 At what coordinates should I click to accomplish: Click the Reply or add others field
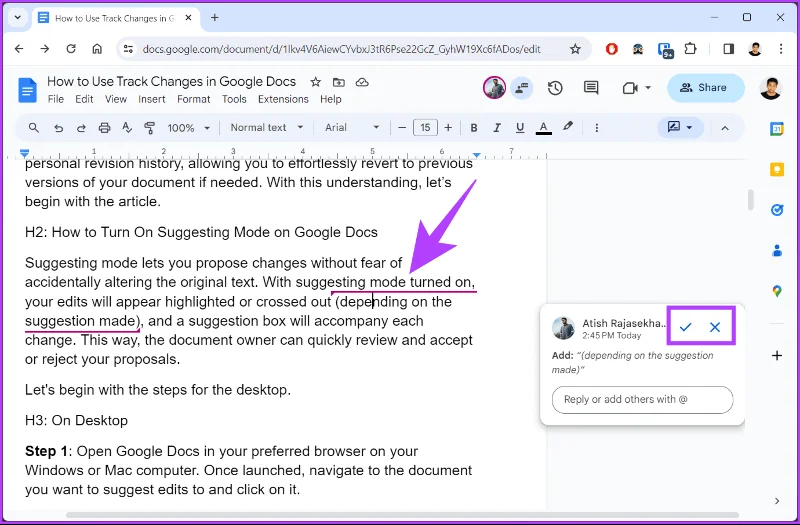(642, 399)
